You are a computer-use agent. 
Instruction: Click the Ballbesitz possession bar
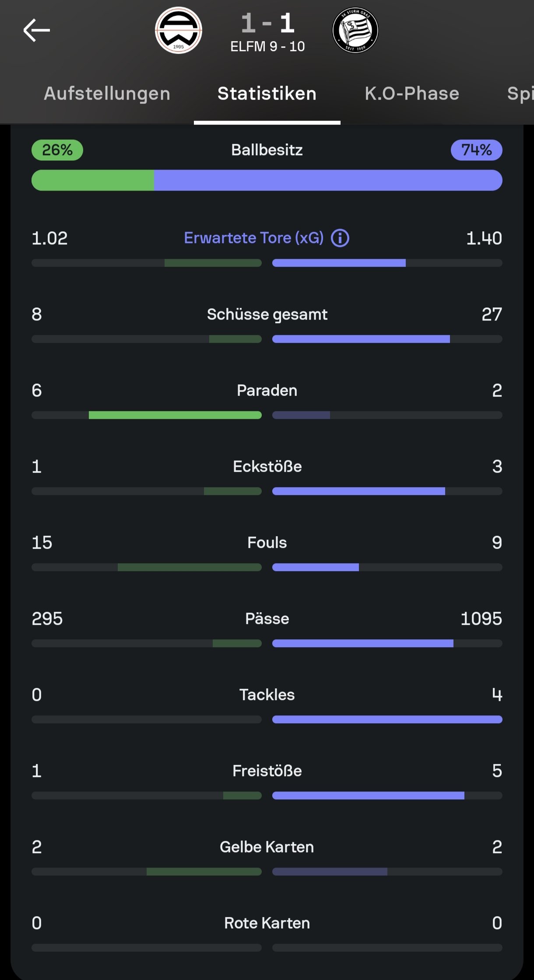click(x=267, y=180)
